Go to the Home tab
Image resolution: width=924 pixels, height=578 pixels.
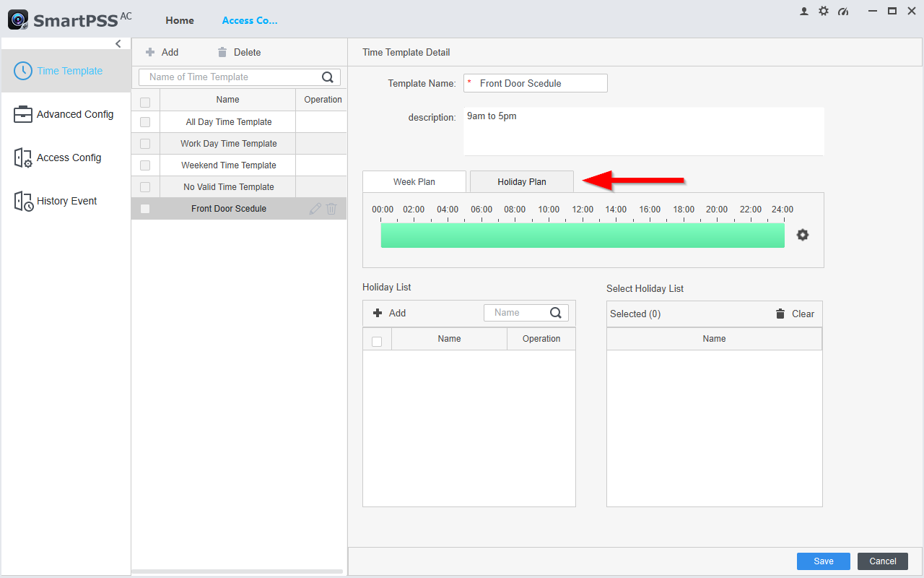click(x=180, y=20)
